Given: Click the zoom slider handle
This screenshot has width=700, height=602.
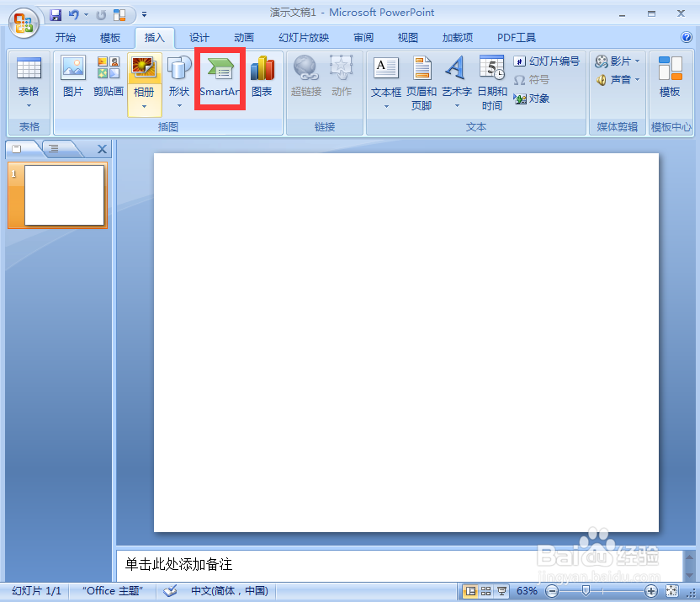Looking at the screenshot, I should click(586, 591).
